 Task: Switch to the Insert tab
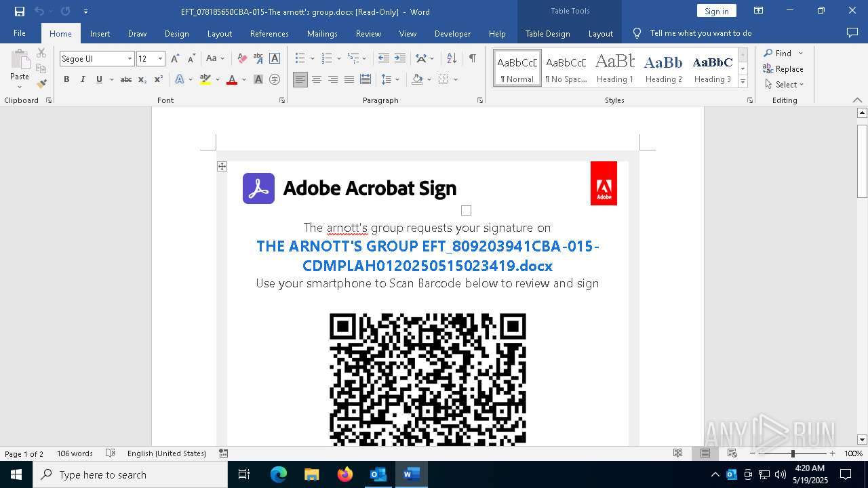(100, 33)
